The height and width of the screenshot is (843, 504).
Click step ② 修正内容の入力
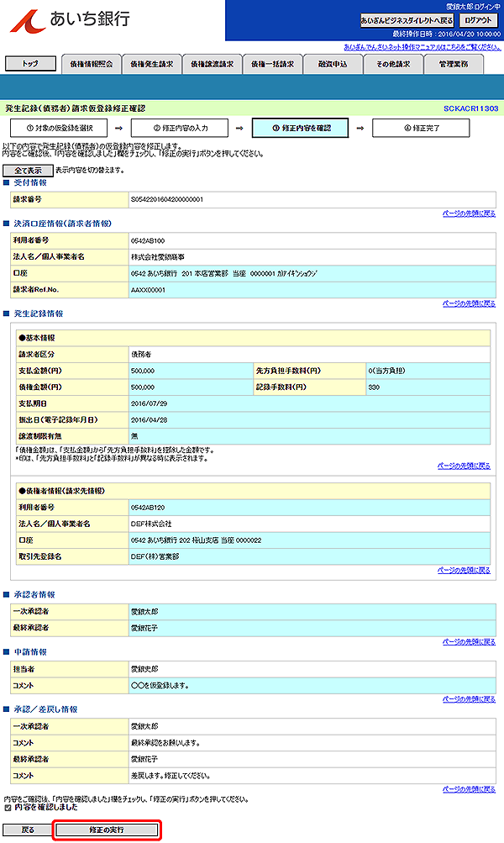click(180, 128)
